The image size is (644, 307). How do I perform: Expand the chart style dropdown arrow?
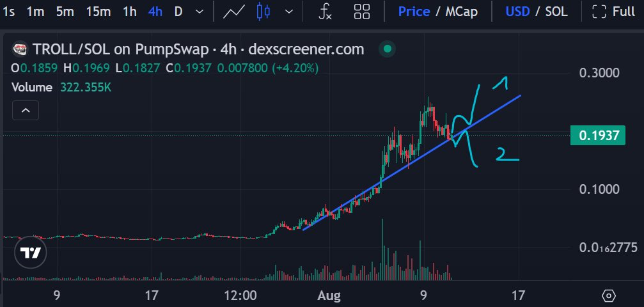coord(289,12)
